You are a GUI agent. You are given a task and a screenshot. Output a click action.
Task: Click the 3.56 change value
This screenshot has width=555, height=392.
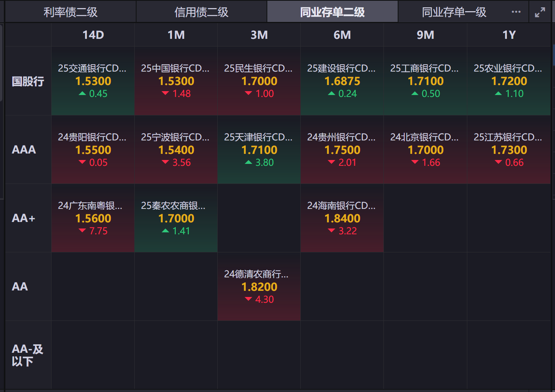pyautogui.click(x=182, y=162)
